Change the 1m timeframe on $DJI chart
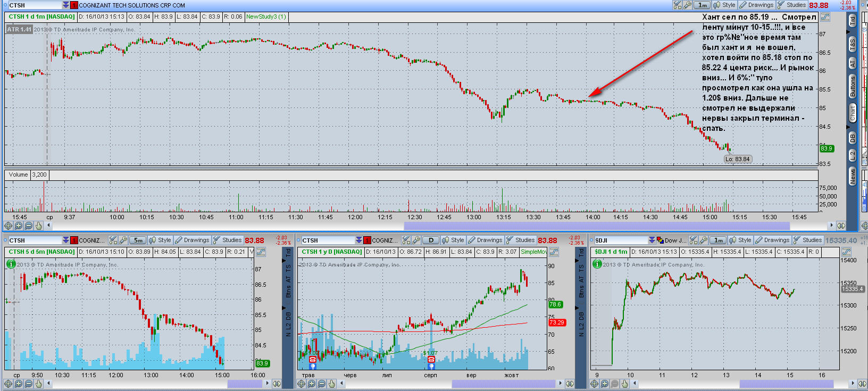Viewport: 868px width, 391px height. coord(719,240)
